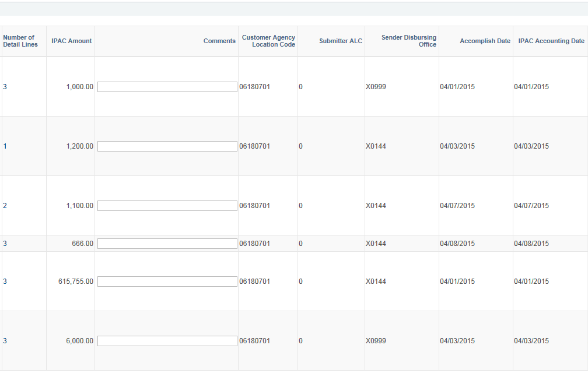This screenshot has height=373, width=588.
Task: Focus the Comments input for the 666.00 entry
Action: tap(167, 243)
